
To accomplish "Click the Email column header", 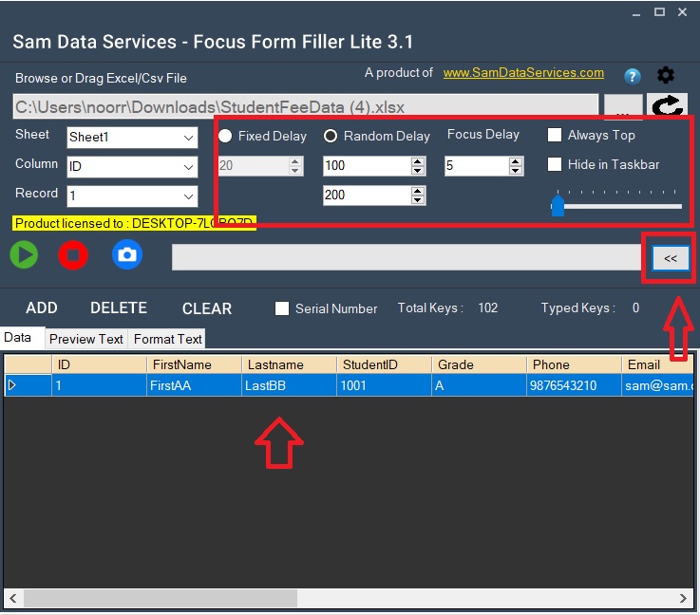I will click(658, 364).
